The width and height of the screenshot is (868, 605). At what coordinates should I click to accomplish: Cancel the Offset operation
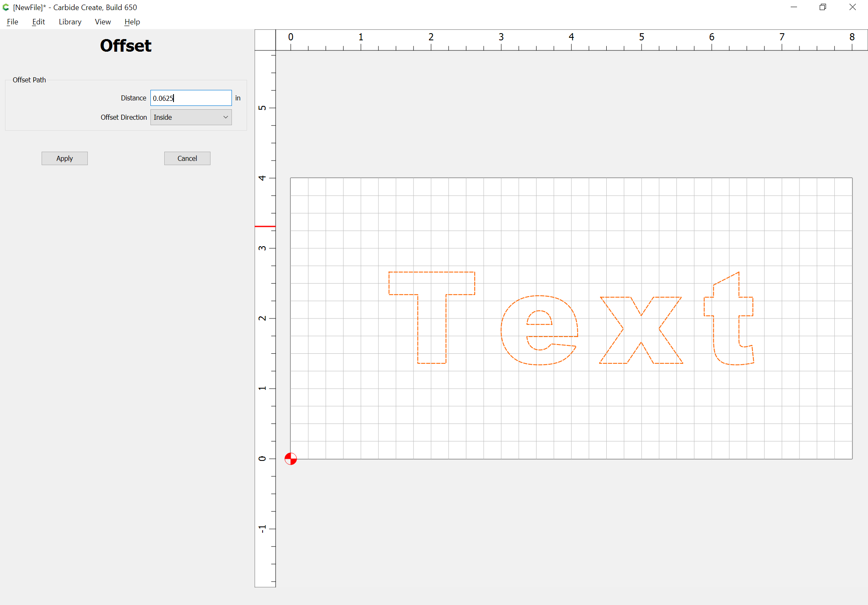click(187, 158)
